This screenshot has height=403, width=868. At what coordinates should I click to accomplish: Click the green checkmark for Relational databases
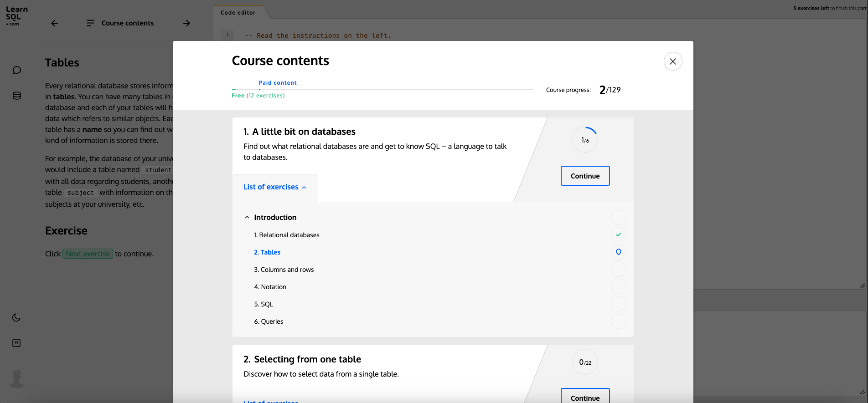619,235
